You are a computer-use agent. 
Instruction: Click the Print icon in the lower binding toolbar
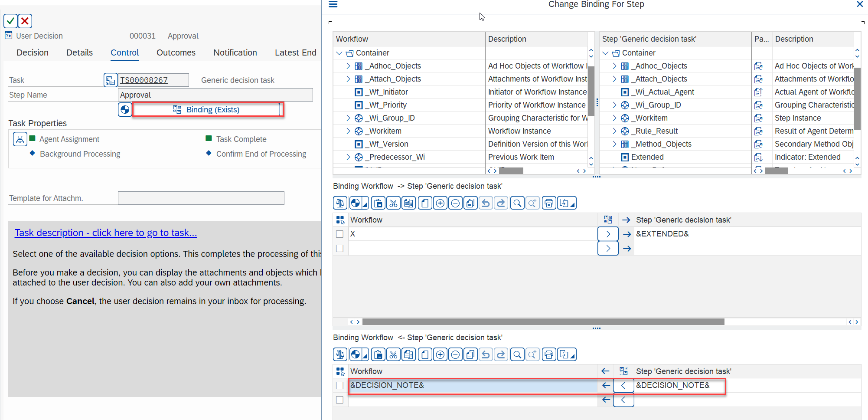click(548, 354)
